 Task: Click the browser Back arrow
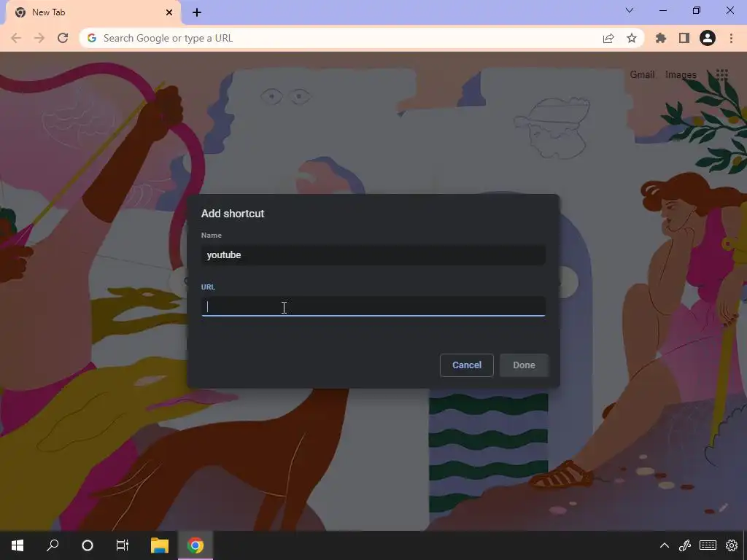tap(16, 38)
